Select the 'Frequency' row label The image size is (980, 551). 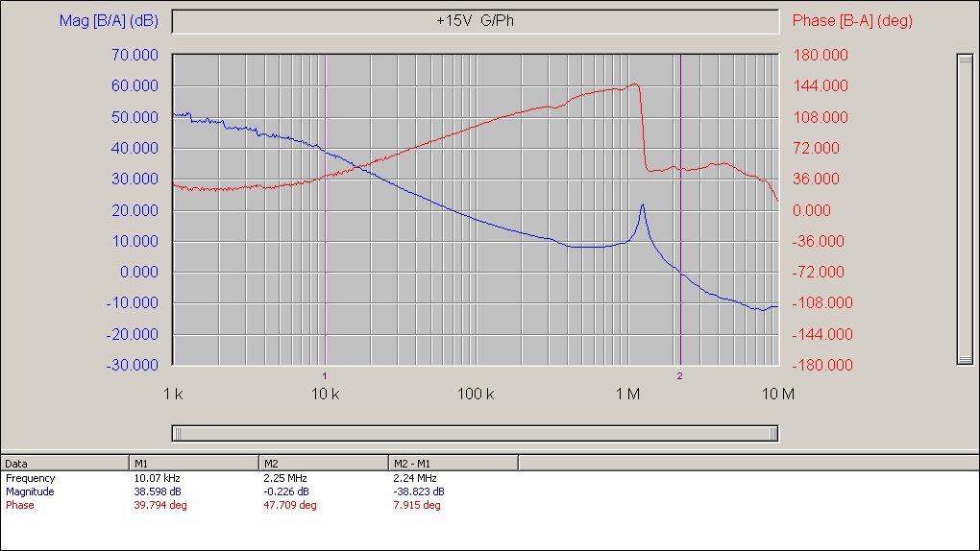[31, 479]
